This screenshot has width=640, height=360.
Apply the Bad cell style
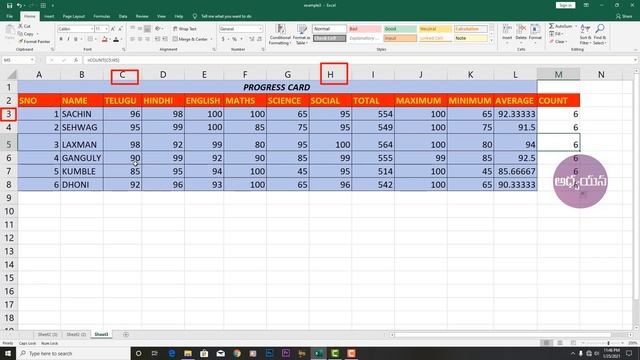pos(365,29)
